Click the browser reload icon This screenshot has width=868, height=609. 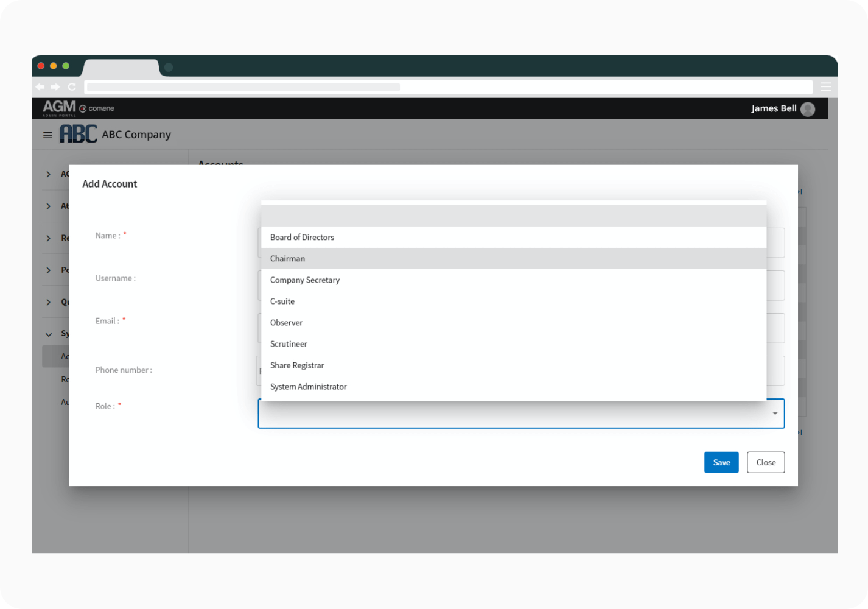(x=72, y=87)
